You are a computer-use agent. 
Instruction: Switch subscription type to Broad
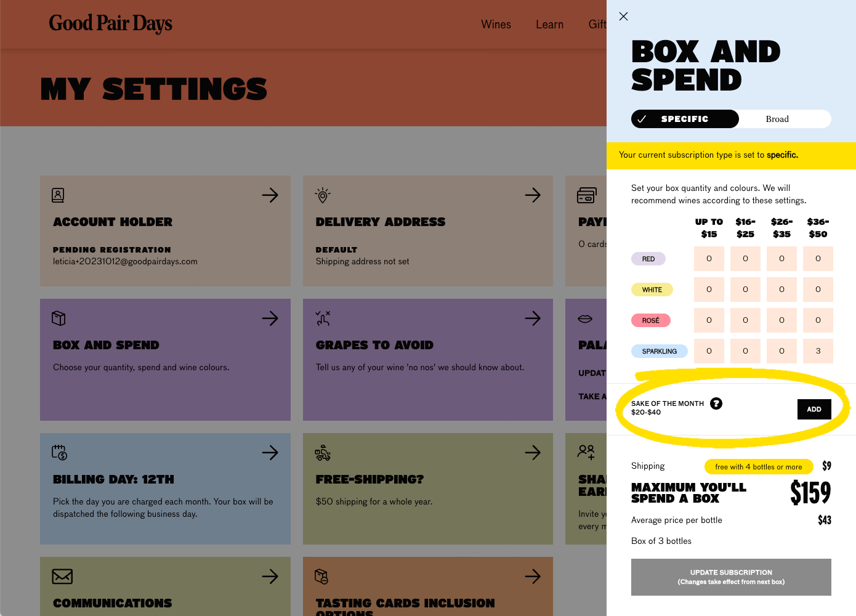point(777,119)
